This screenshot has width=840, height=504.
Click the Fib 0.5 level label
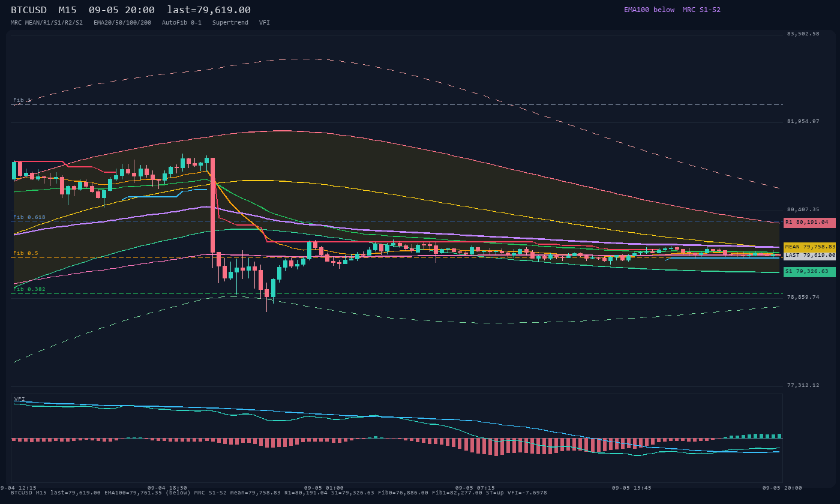pos(26,253)
